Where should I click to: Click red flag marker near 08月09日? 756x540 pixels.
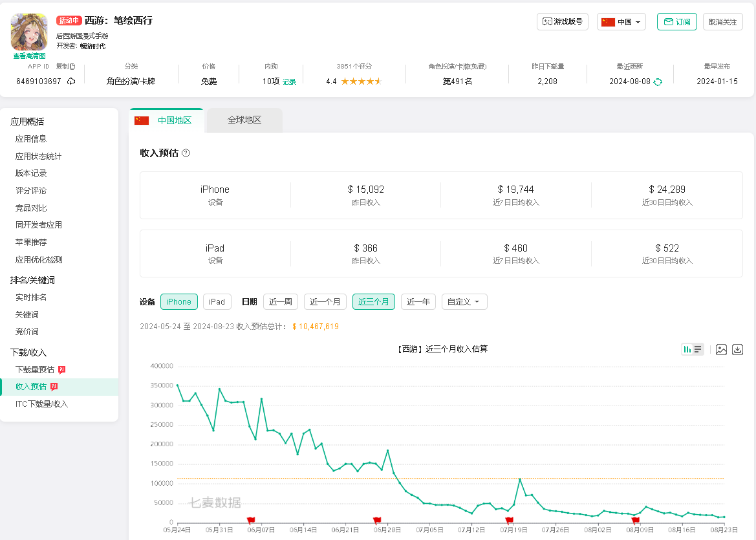tap(636, 520)
